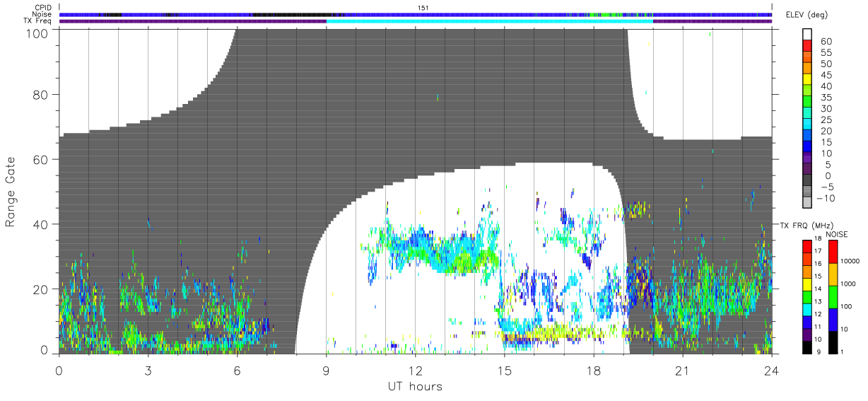Viewport: 868px width, 401px height.
Task: Click the TX FRQ legend value '13'
Action: click(816, 301)
